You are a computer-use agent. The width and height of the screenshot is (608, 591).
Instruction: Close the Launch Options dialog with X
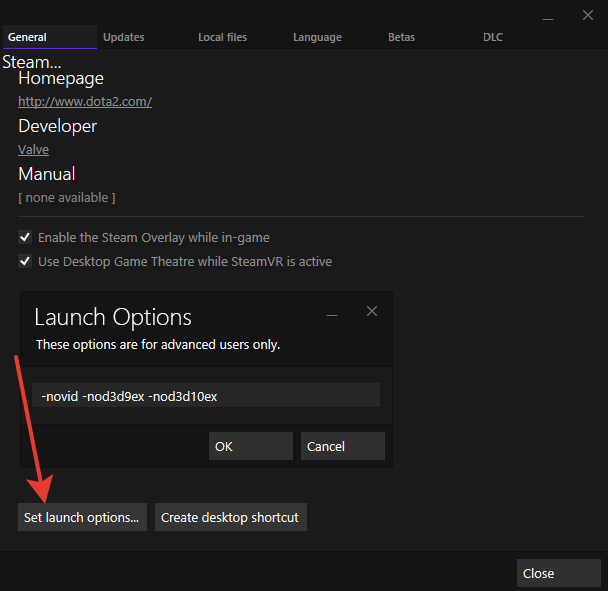pos(372,311)
